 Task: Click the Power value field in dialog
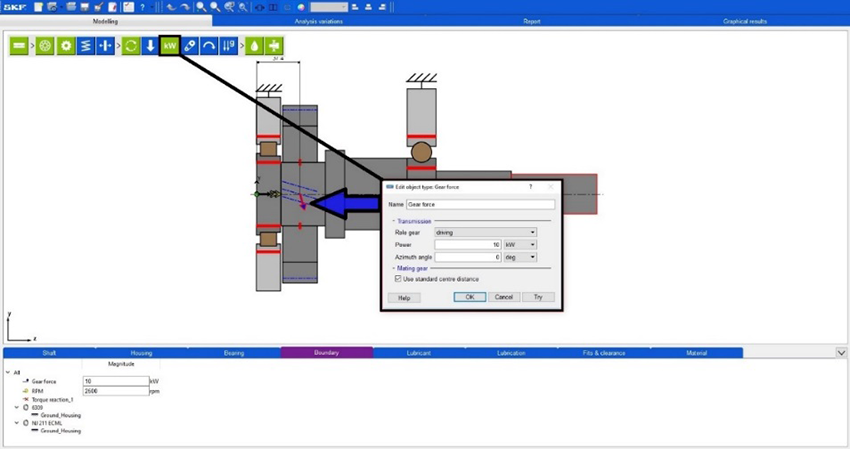468,245
